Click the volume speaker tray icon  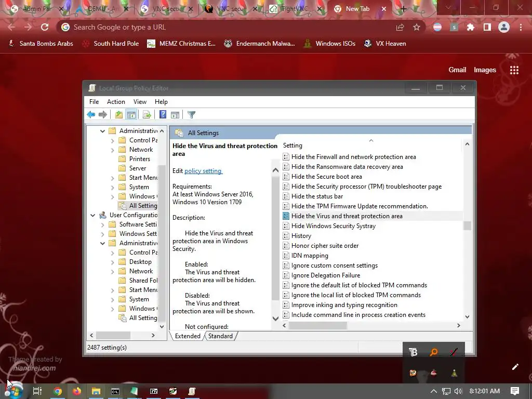coord(458,391)
